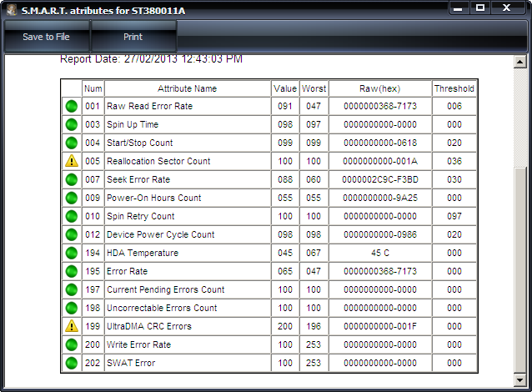
Task: Select the Seek Error Rate text
Action: (x=138, y=179)
